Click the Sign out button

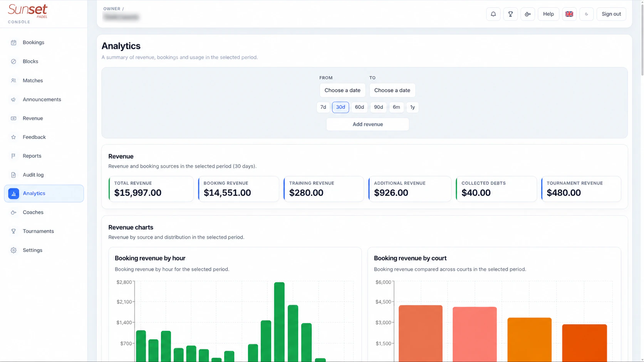pos(611,14)
